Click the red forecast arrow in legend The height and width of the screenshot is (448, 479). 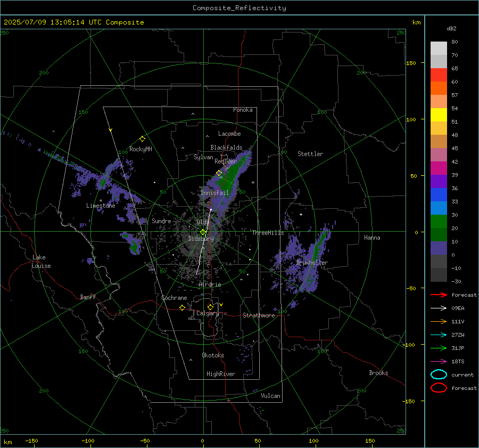pyautogui.click(x=439, y=295)
